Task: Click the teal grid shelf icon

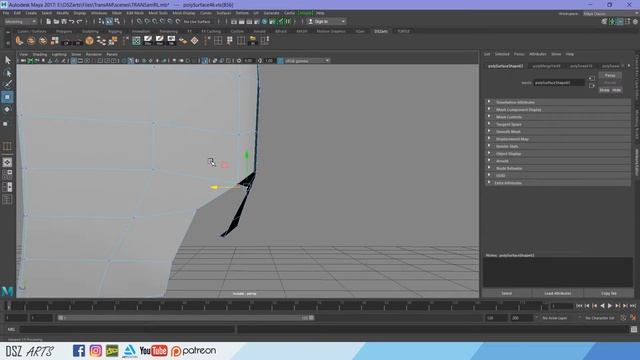Action: [136, 40]
